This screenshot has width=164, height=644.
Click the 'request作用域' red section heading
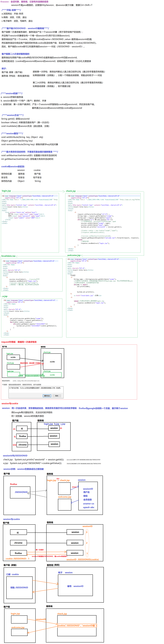19,342
